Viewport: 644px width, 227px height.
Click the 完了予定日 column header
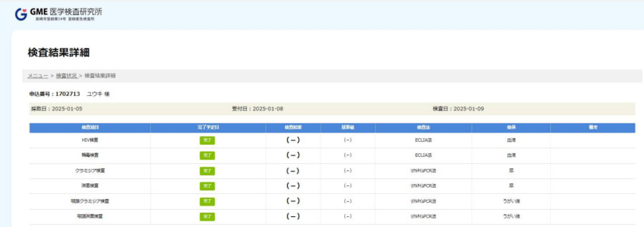[x=208, y=127]
